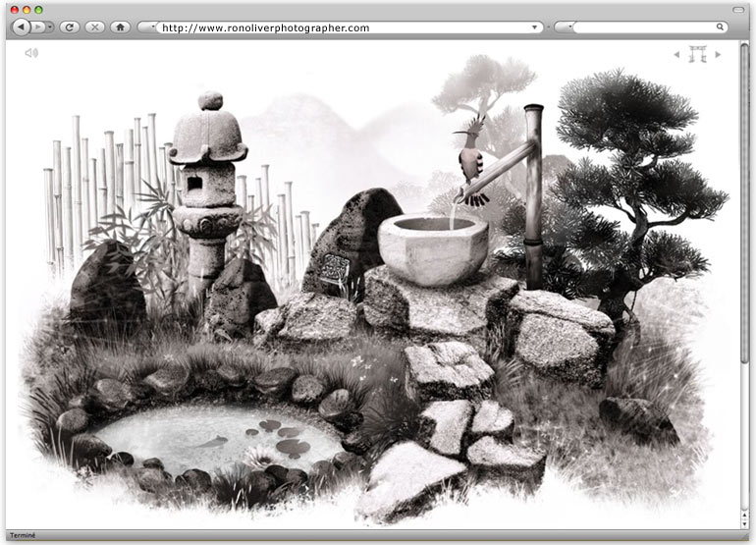Open the search engine selector dropdown

(565, 27)
